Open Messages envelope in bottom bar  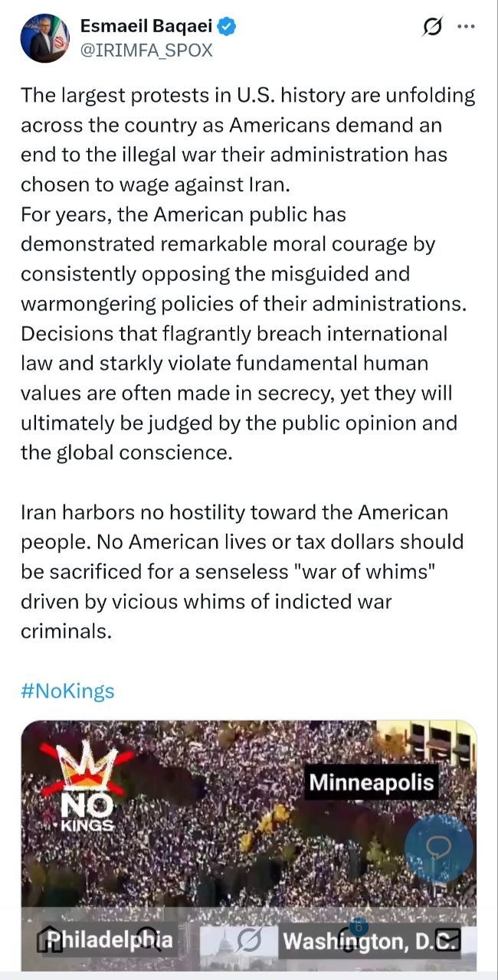447,939
